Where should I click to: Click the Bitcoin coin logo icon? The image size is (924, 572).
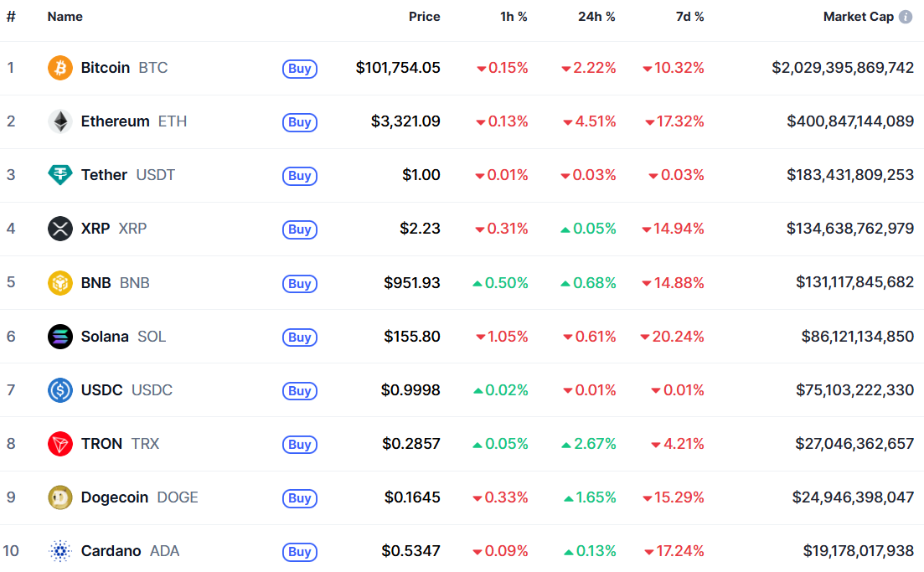coord(60,68)
